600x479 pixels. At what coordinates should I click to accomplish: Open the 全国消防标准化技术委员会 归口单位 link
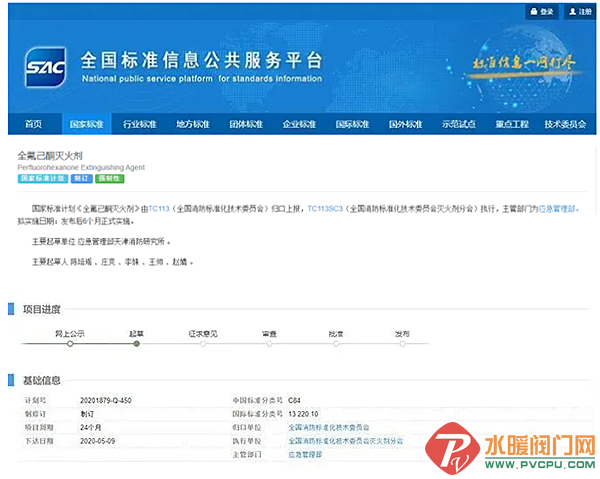(329, 427)
